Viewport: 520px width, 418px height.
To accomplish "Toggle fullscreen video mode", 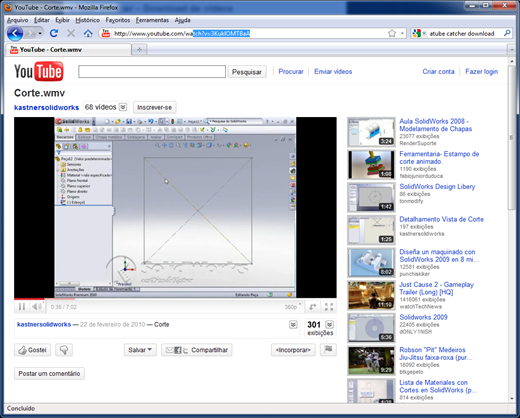I will click(x=329, y=307).
